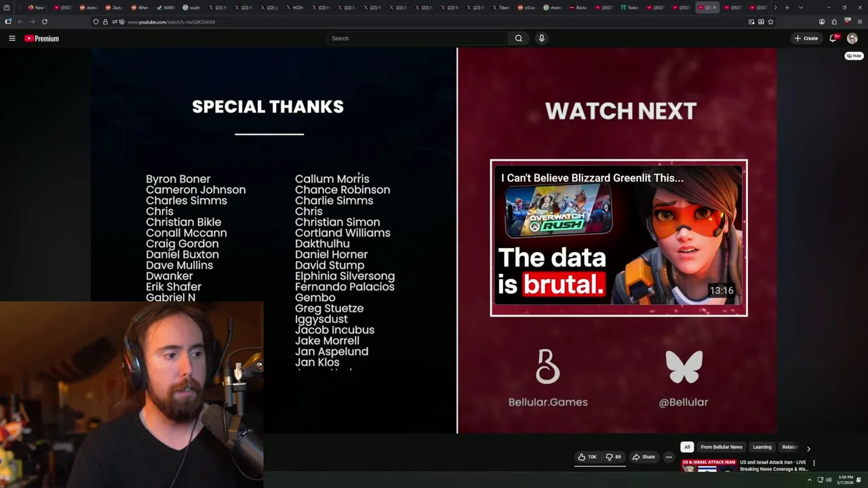Select the From Bellular News chip
The image size is (868, 488).
(722, 447)
